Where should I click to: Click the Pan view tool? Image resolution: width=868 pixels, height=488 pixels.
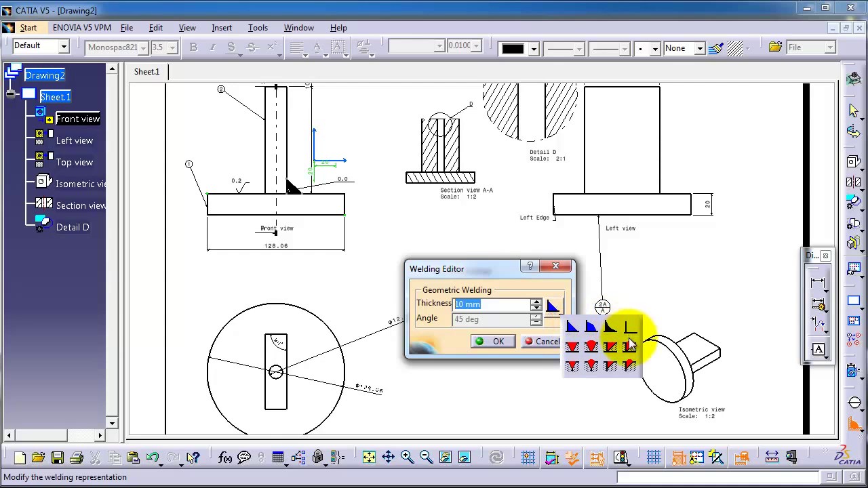coord(388,457)
